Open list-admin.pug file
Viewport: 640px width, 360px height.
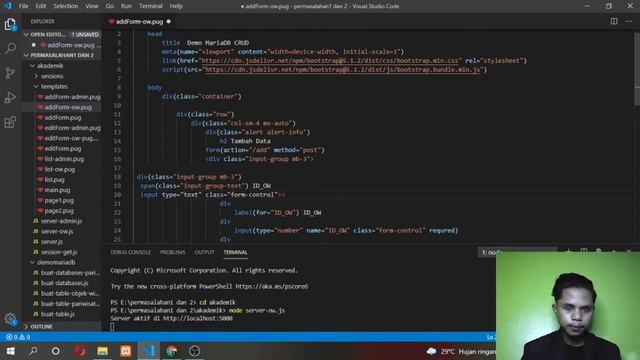(x=64, y=159)
